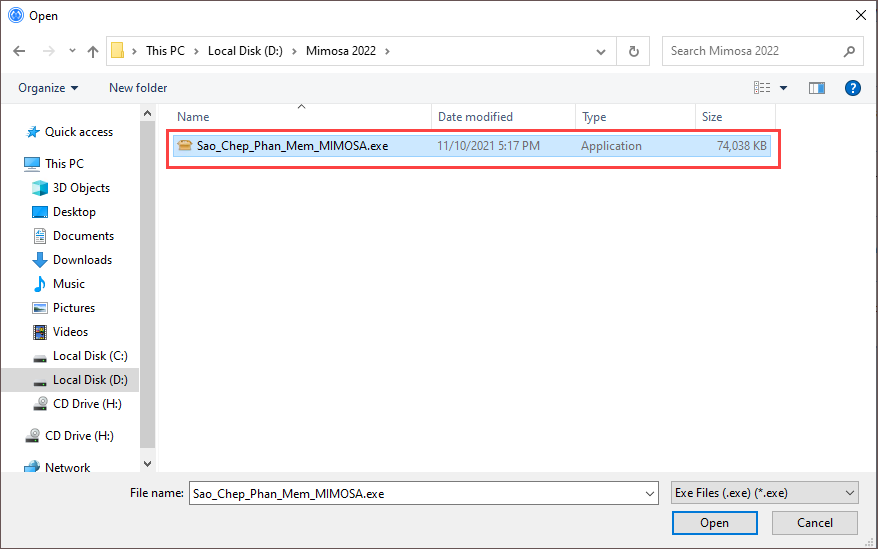This screenshot has width=878, height=549.
Task: Expand chevron after Local Disk (D:) breadcrumb
Action: [x=294, y=51]
